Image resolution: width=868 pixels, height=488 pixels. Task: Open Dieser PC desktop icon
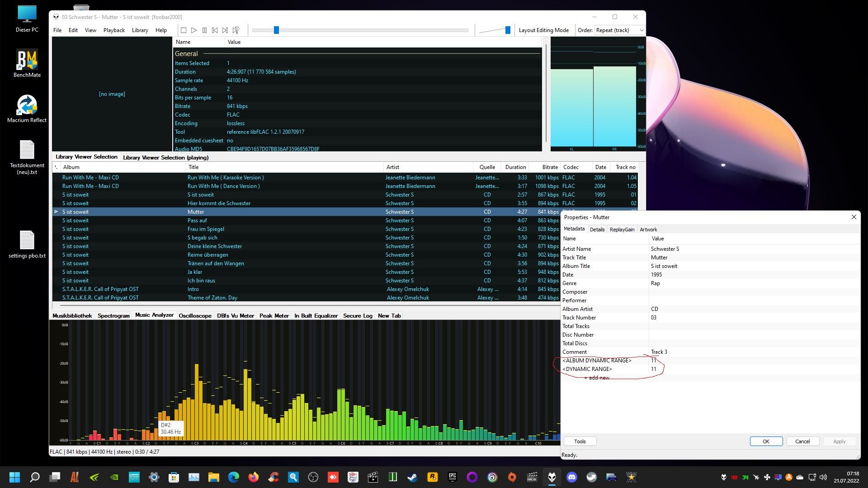pyautogui.click(x=27, y=19)
